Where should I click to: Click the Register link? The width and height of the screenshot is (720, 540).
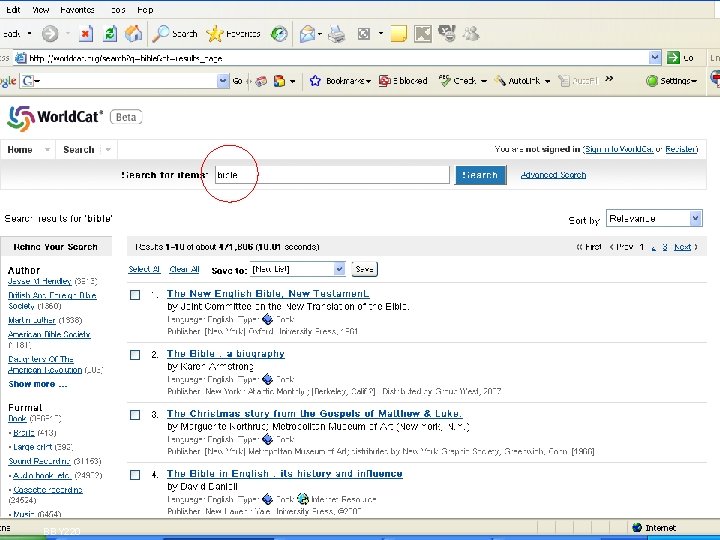(x=681, y=149)
